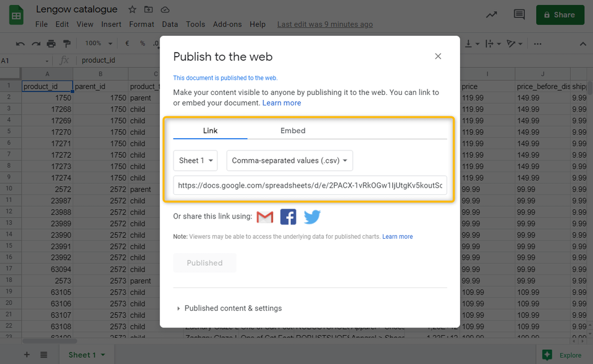The image size is (593, 364).
Task: Click cell with product id 17268
Action: tap(48, 109)
